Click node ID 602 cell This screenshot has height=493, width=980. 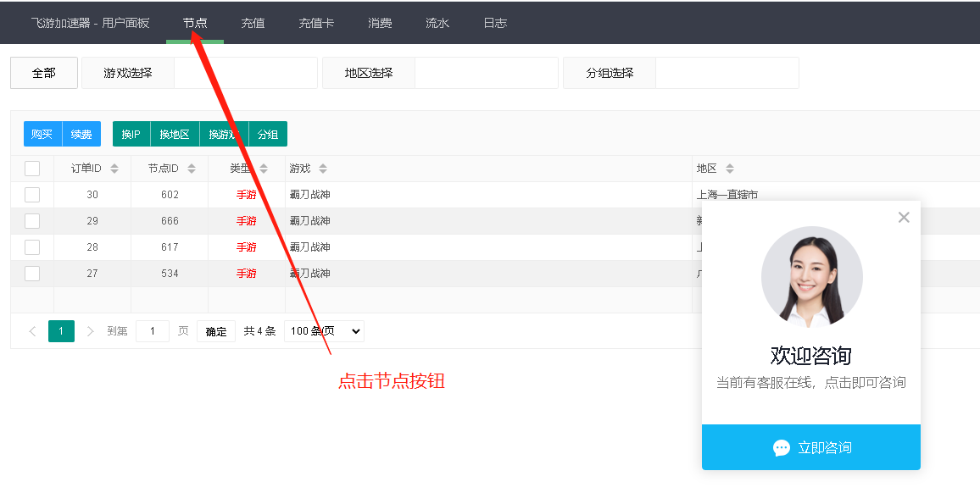pyautogui.click(x=170, y=195)
